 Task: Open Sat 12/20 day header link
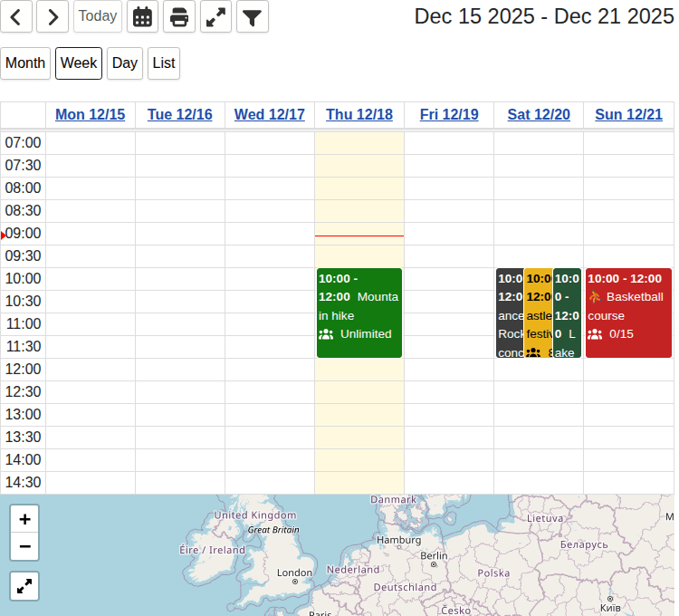(x=539, y=114)
